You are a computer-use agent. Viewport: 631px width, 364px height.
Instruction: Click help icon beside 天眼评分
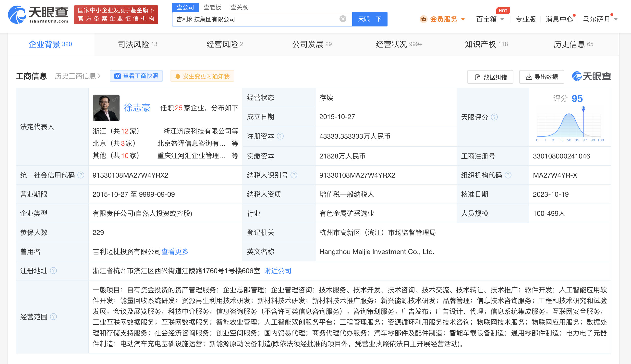pos(494,117)
